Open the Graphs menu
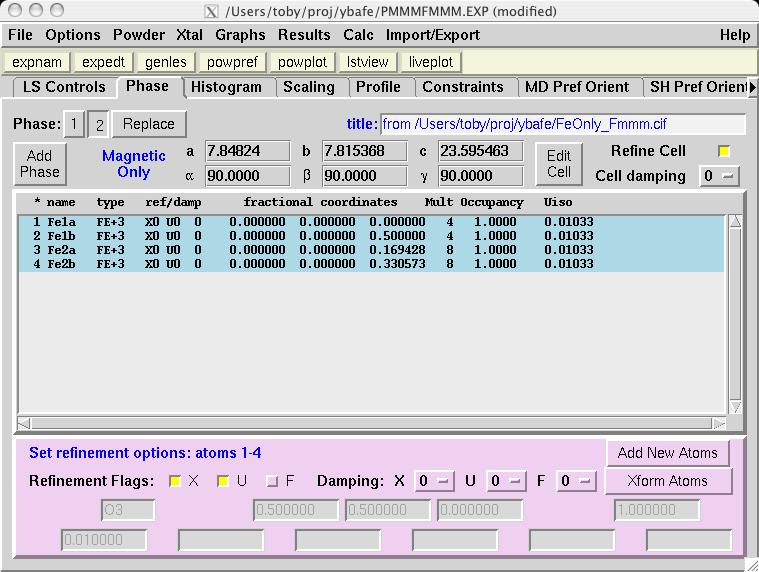Screen dimensions: 759x572 [240, 35]
